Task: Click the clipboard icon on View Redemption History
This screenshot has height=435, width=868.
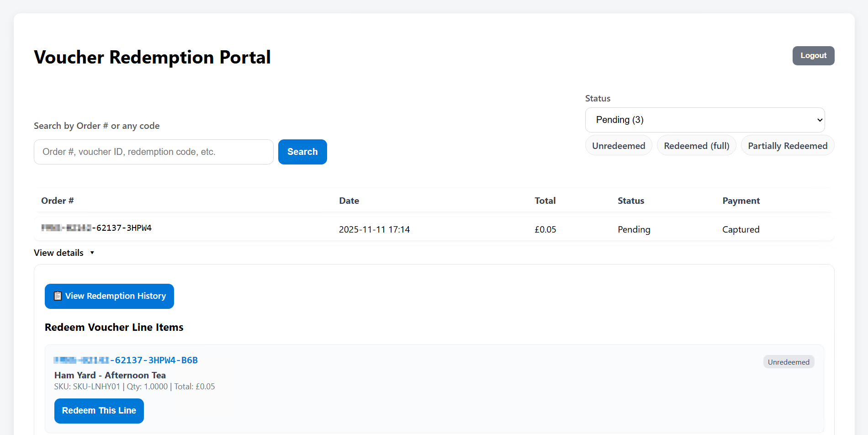Action: 58,296
